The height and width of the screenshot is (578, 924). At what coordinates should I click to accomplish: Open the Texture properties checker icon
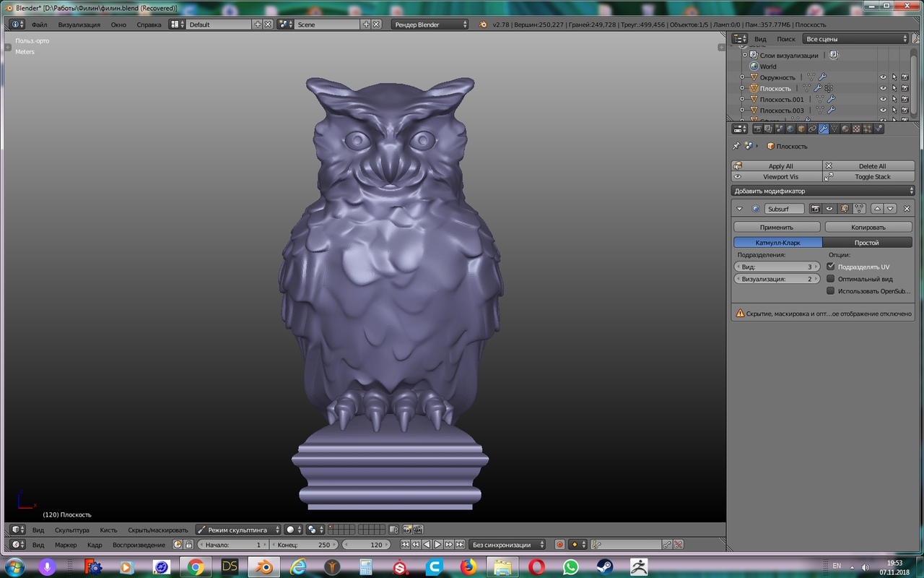pyautogui.click(x=856, y=129)
